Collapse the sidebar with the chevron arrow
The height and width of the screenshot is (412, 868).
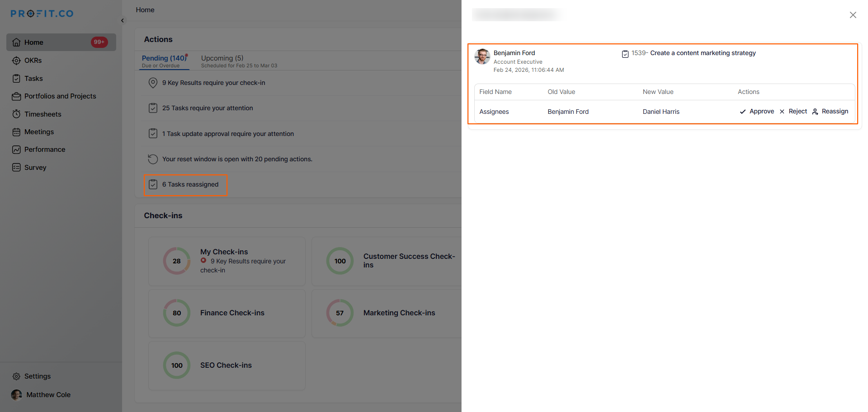[123, 20]
